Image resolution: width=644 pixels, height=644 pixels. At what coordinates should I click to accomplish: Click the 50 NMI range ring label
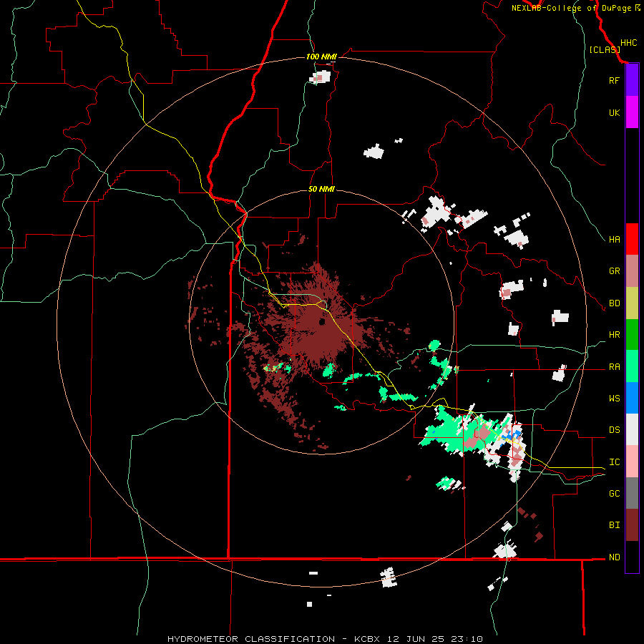click(x=321, y=189)
